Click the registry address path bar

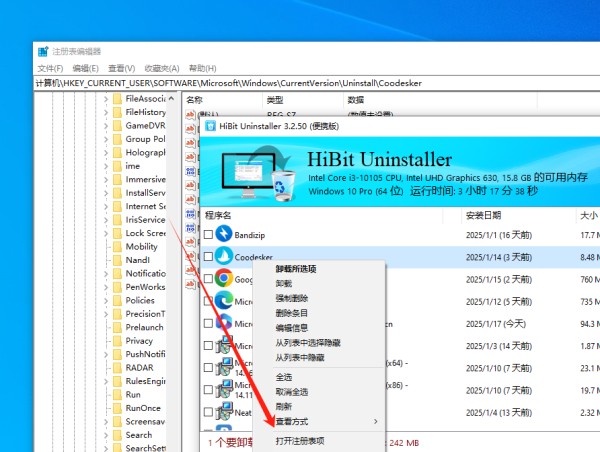[x=317, y=83]
